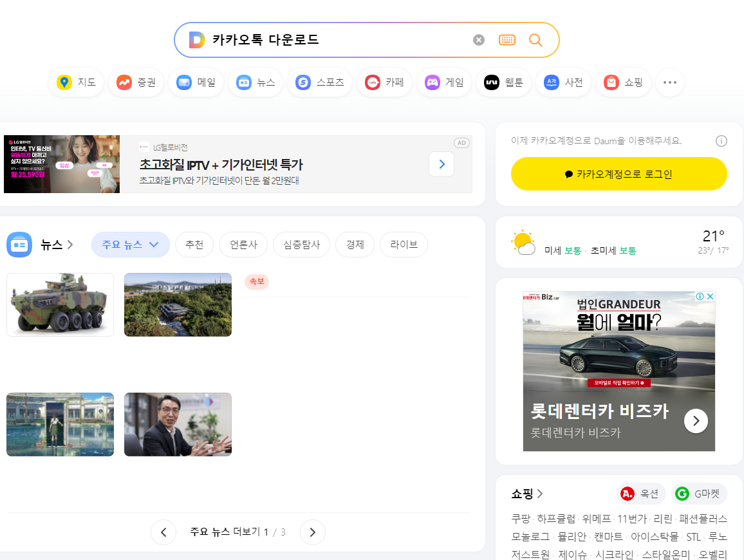The height and width of the screenshot is (560, 744).
Task: Switch to 라이브 news tab
Action: 404,245
